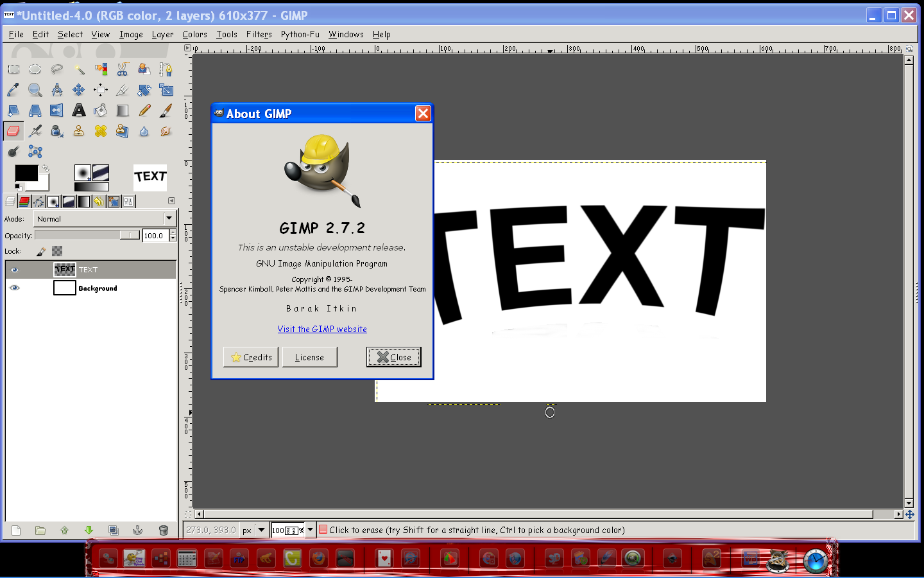Hide the TEXT layer with eye icon
Screen dimensions: 924x578
[15, 270]
